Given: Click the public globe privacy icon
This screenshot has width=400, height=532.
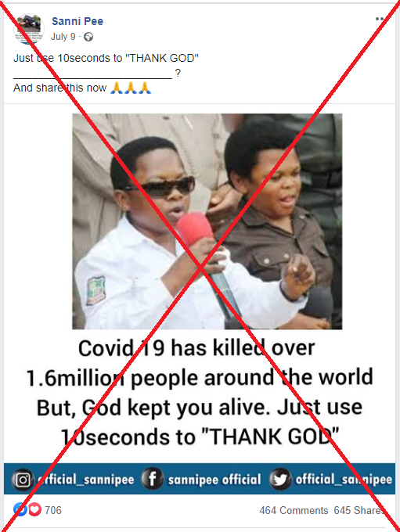Looking at the screenshot, I should click(88, 37).
